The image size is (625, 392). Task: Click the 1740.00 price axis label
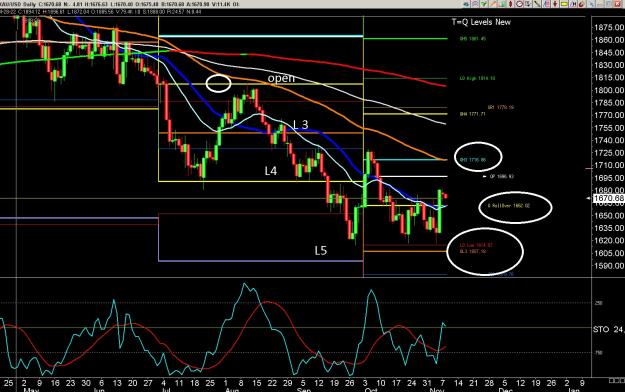point(609,140)
